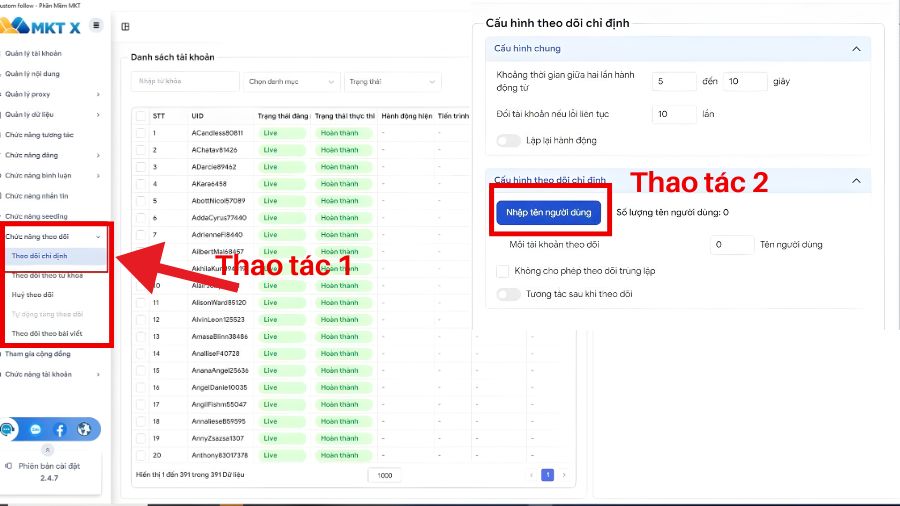Click the maximum delay field showing 10 giây

pos(745,81)
